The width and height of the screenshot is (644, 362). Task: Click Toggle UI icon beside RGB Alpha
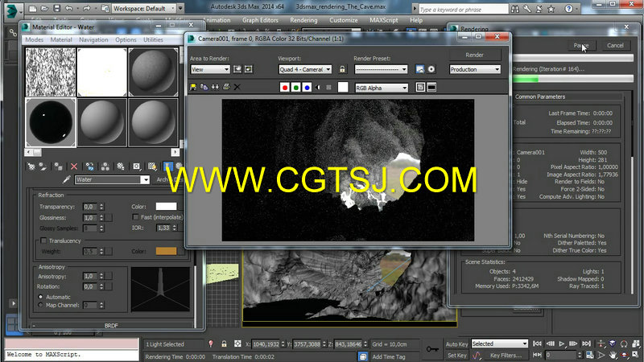431,87
